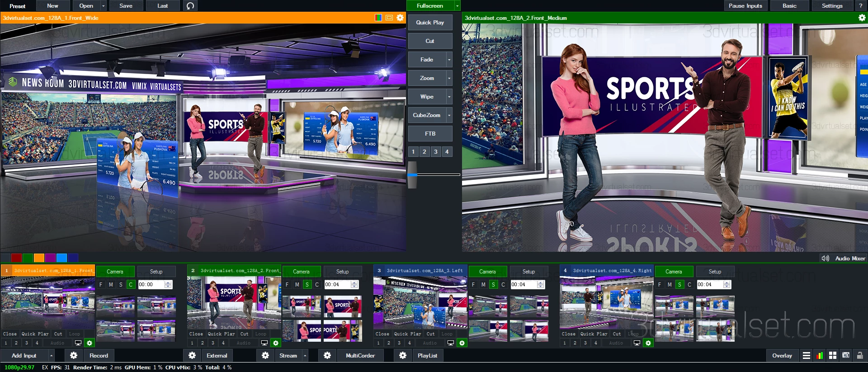Viewport: 868px width, 372px height.
Task: Show list view hamburger icon
Action: [x=806, y=356]
